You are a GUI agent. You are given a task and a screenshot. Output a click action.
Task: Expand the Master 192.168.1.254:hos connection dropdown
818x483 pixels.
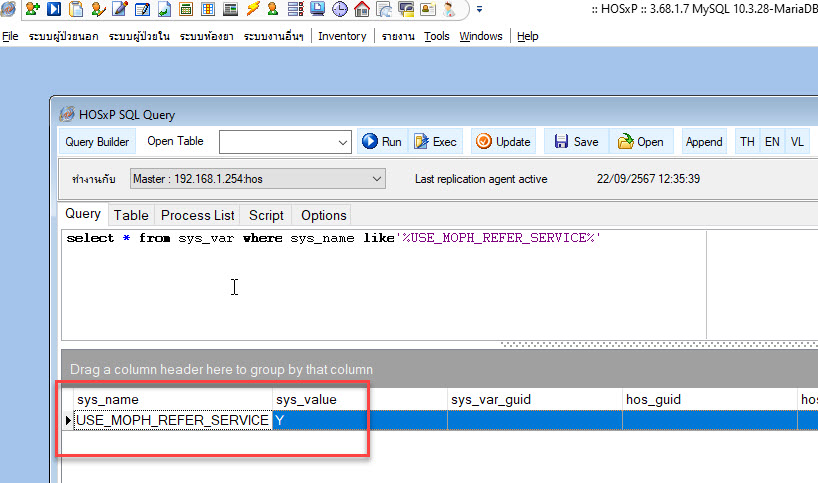coord(376,179)
